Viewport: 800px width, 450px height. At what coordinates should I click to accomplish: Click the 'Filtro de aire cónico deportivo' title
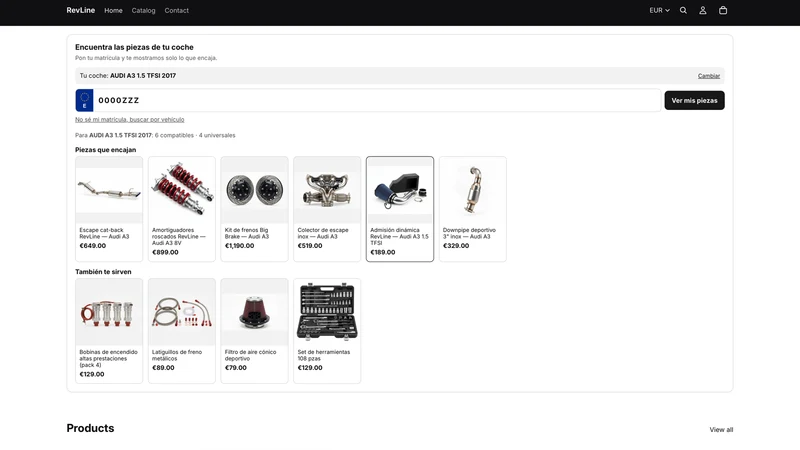251,355
